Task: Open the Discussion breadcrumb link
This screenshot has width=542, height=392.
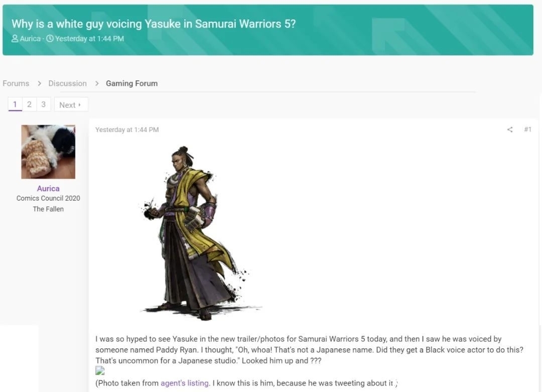Action: (x=67, y=83)
